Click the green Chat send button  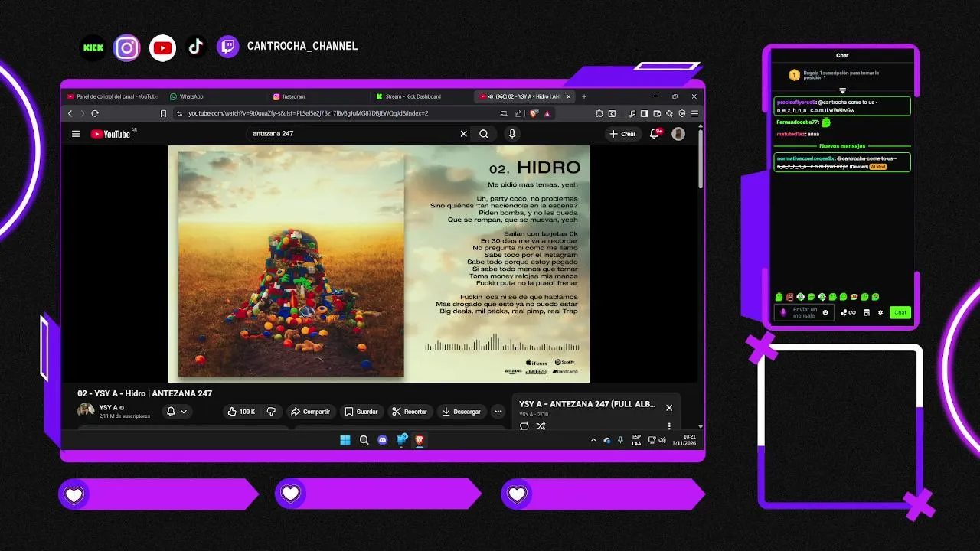point(900,312)
